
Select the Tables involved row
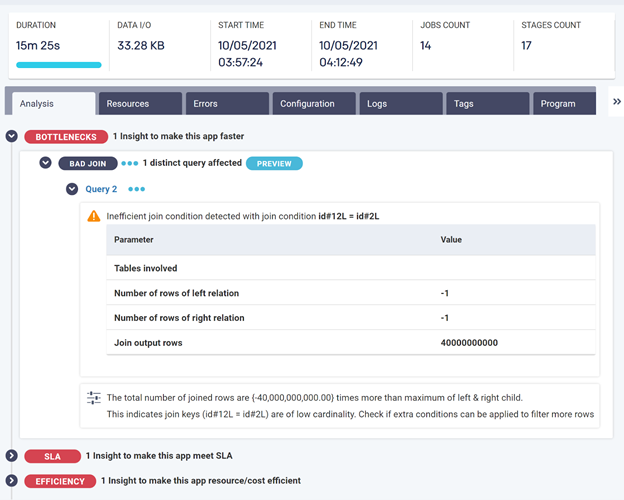pyautogui.click(x=351, y=268)
